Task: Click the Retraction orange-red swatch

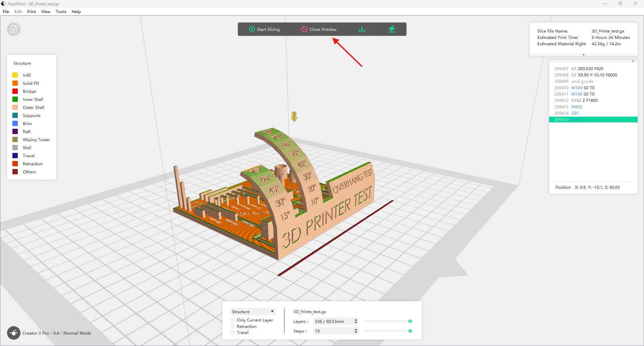Action: (15, 164)
